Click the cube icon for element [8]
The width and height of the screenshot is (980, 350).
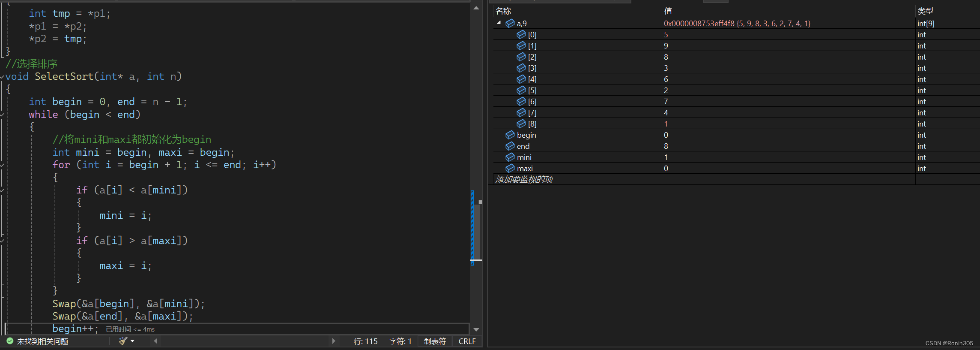point(521,124)
